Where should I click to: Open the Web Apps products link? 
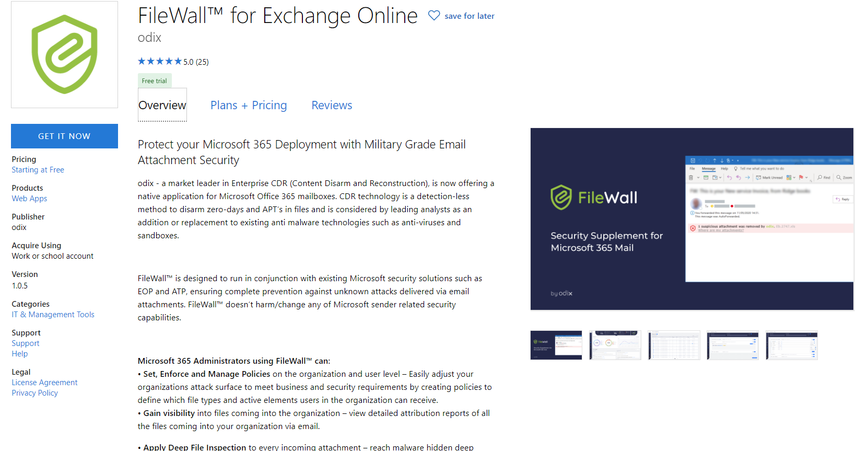coord(29,199)
